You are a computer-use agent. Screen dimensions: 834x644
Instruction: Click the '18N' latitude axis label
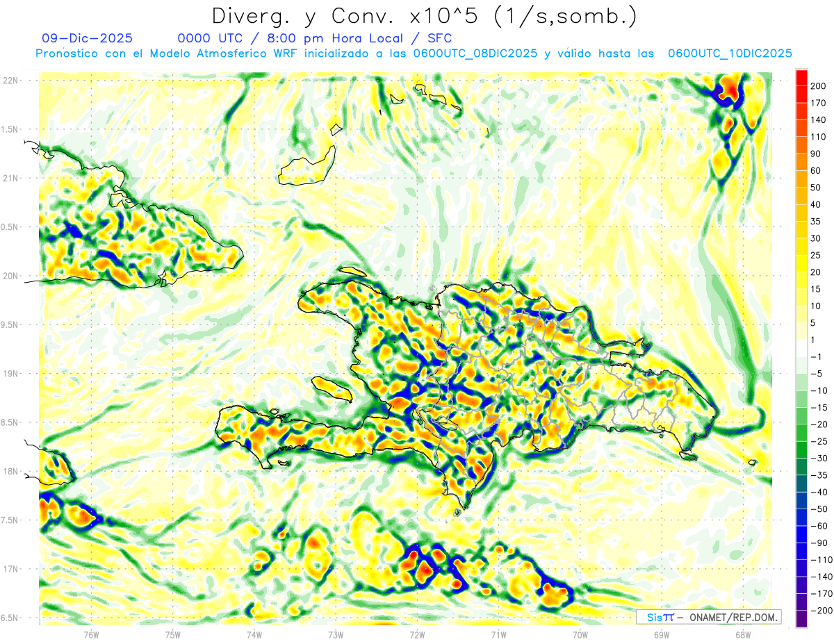click(x=10, y=472)
